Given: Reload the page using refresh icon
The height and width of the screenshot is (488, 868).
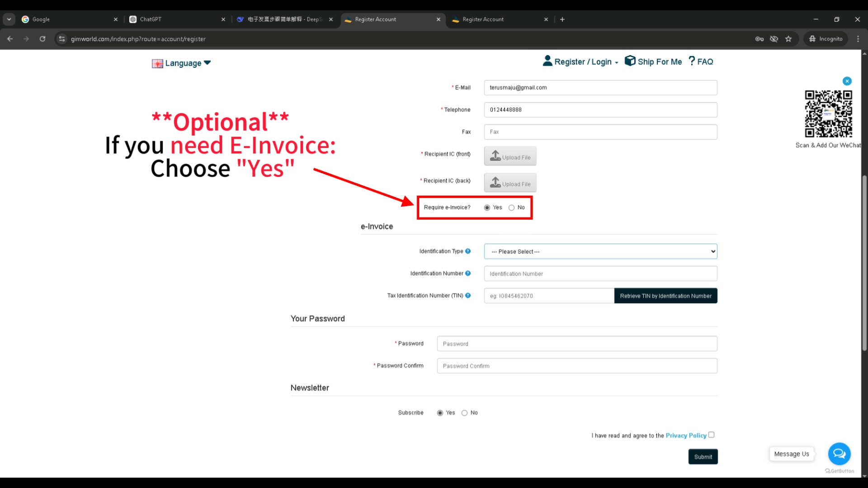Looking at the screenshot, I should click(x=42, y=39).
